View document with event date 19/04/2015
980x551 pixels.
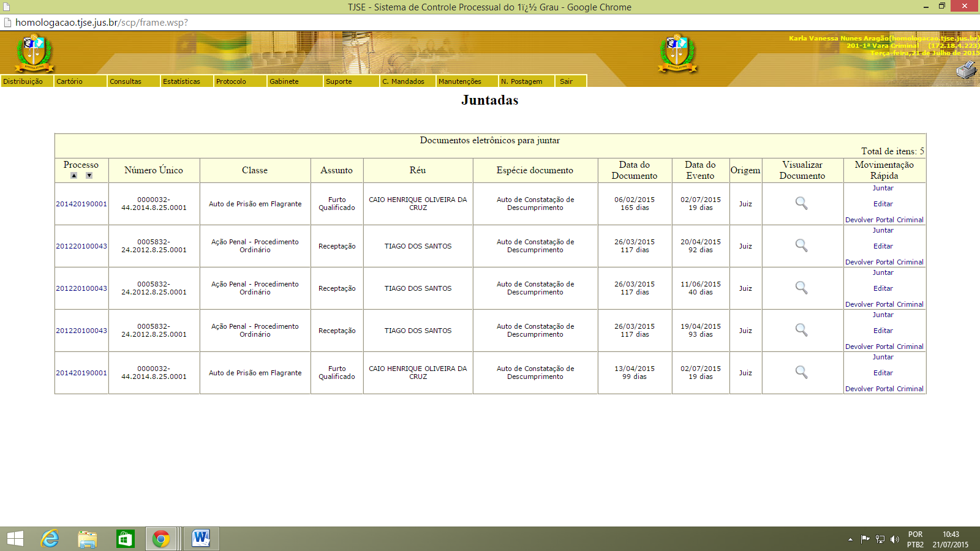(801, 330)
